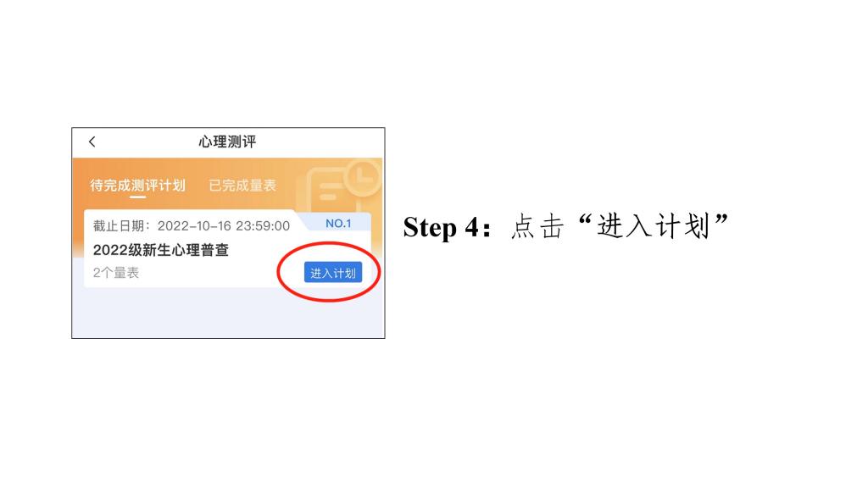Click the clock icon in orange banner
Viewport: 868px width, 488px height.
(363, 178)
